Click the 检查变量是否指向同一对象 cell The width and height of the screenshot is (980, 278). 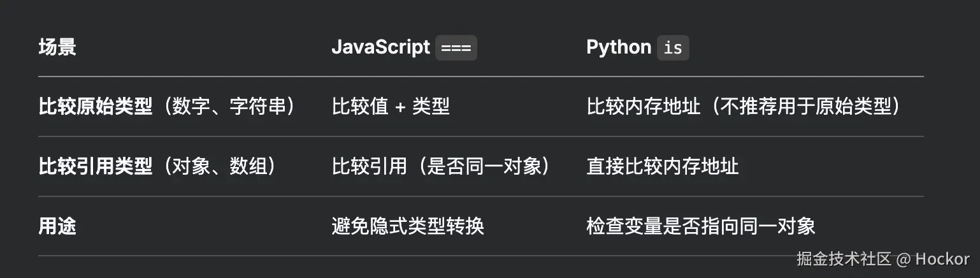(x=700, y=226)
